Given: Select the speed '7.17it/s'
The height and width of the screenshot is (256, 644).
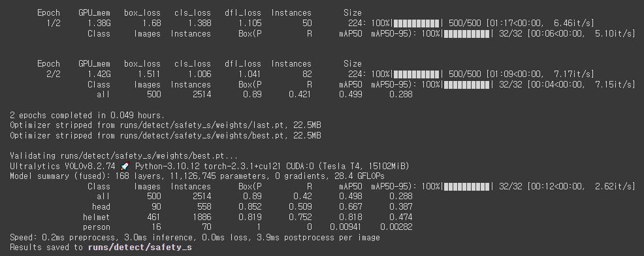Looking at the screenshot, I should (573, 74).
